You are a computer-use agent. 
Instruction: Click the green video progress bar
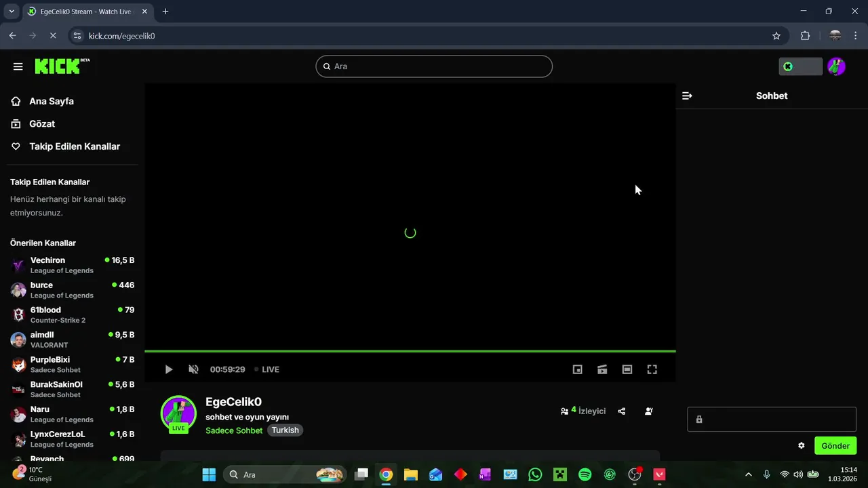pyautogui.click(x=410, y=351)
